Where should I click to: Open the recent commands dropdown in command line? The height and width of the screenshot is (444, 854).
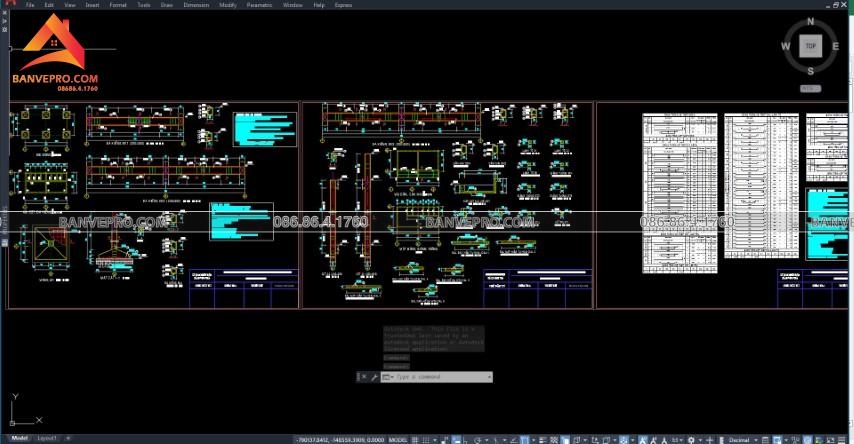(387, 377)
